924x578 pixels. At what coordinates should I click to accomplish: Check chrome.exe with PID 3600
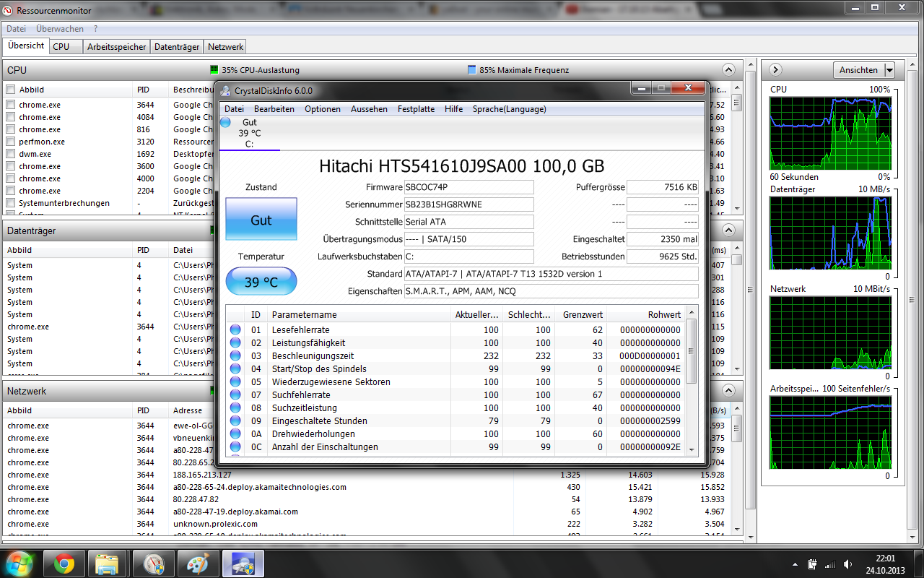pos(10,166)
